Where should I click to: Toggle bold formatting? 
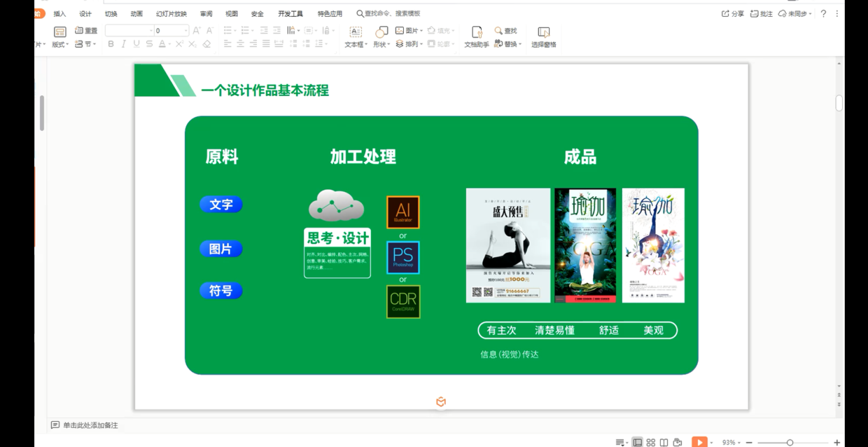coord(111,44)
